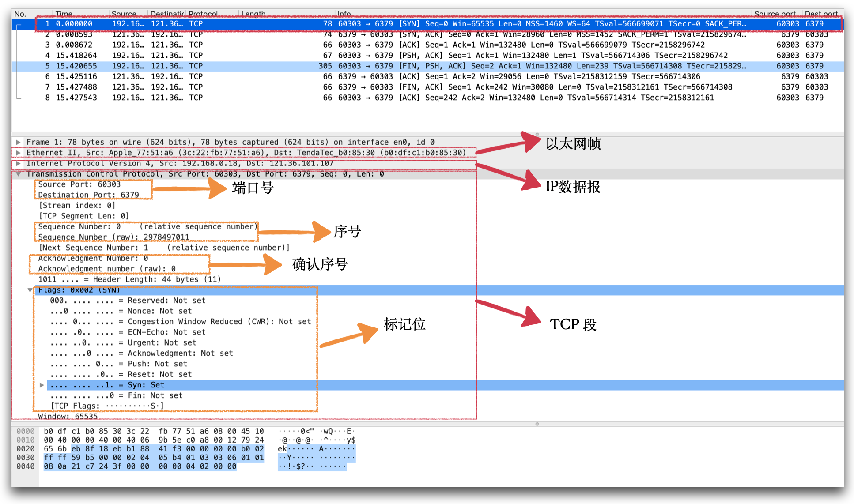
Task: Select the ECN-Echo: Not set flag
Action: click(x=128, y=333)
